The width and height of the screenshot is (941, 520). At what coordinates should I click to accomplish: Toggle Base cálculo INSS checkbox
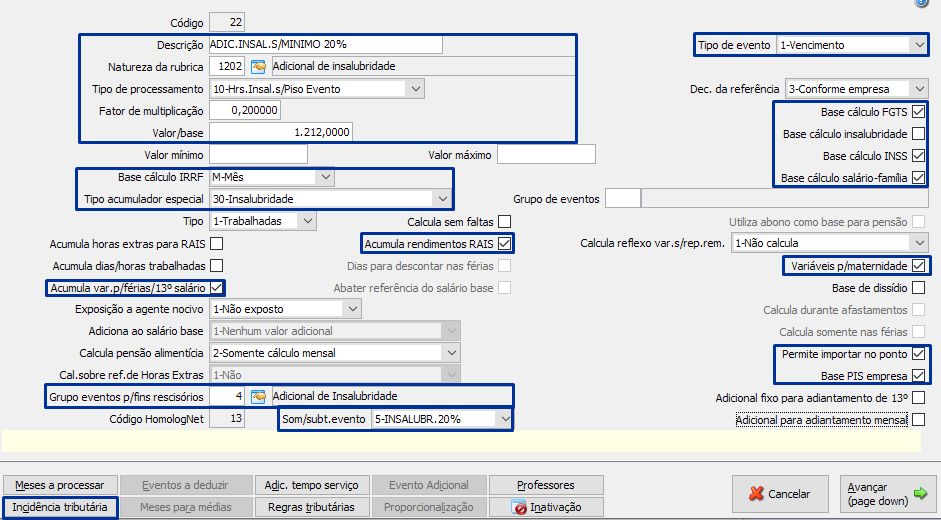pos(918,156)
